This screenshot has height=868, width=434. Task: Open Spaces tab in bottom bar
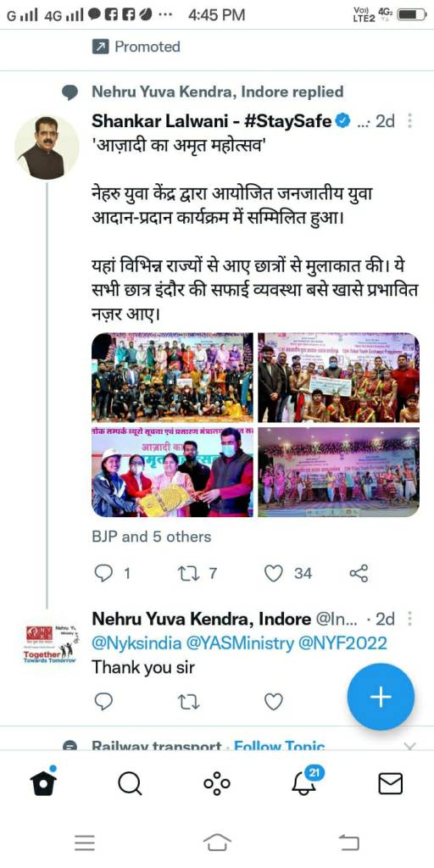(x=216, y=783)
